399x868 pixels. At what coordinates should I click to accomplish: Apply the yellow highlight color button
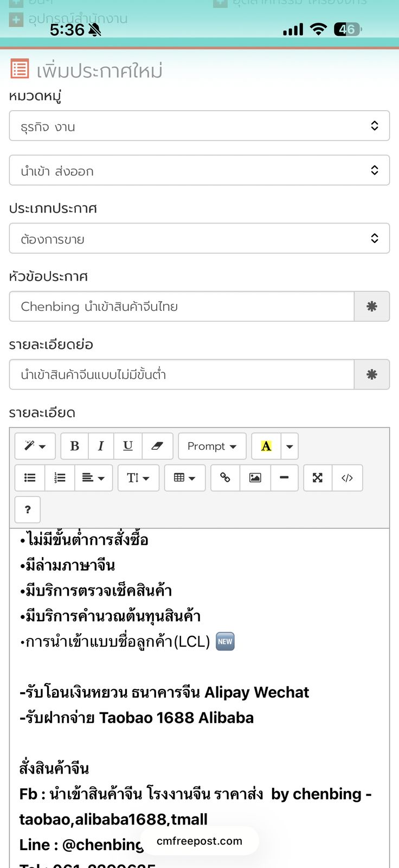pyautogui.click(x=266, y=446)
